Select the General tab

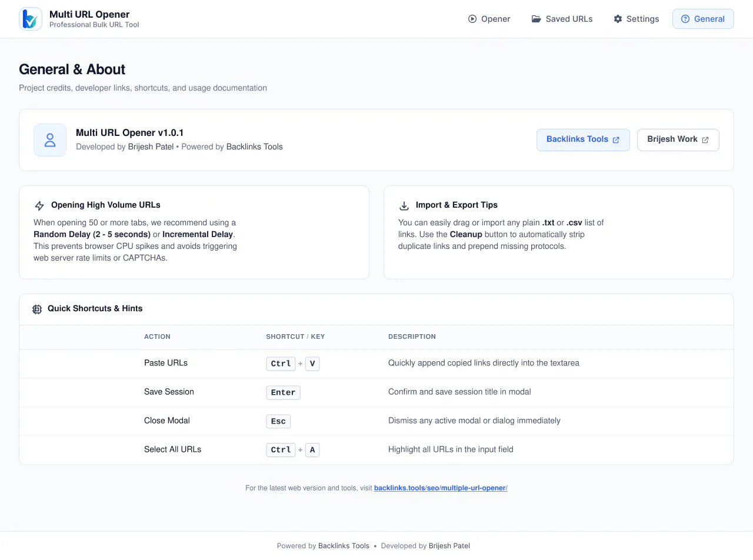(703, 19)
